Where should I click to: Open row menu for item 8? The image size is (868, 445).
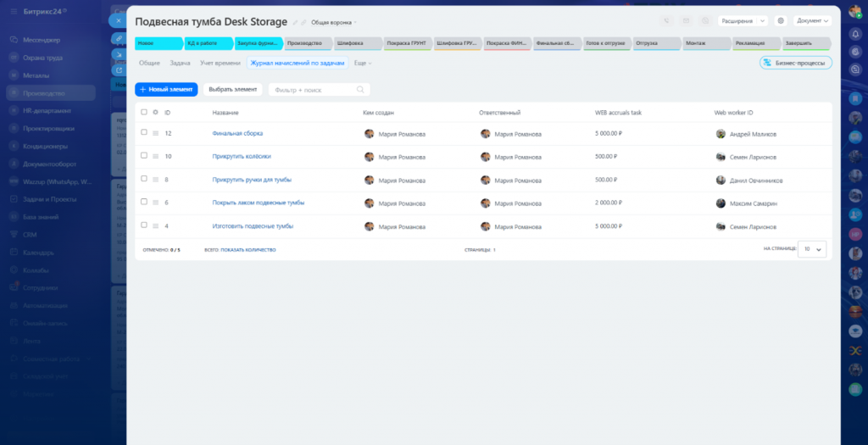(x=156, y=180)
